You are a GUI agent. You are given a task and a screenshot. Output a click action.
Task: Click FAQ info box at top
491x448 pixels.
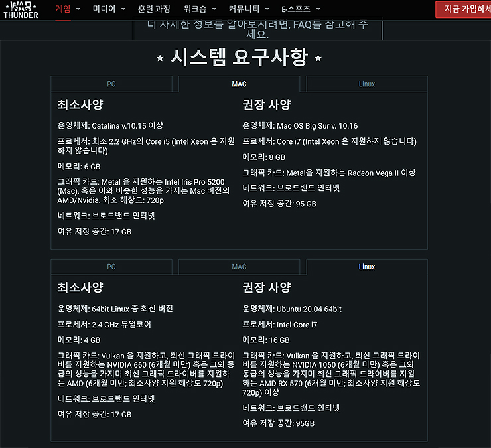point(257,29)
